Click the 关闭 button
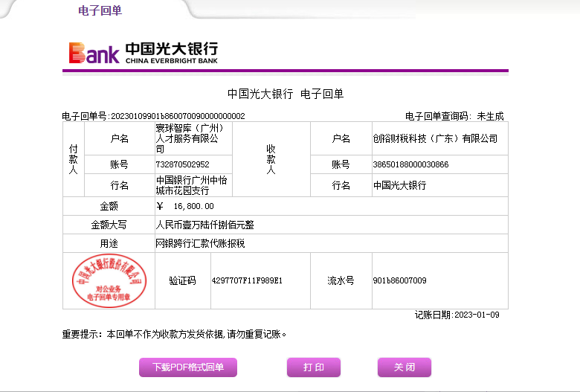The height and width of the screenshot is (392, 580). (405, 367)
